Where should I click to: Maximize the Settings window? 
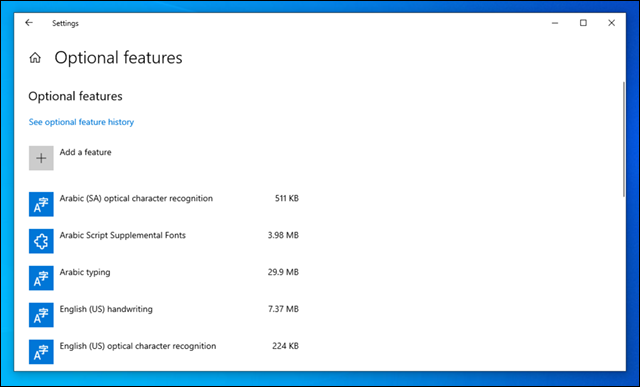583,23
